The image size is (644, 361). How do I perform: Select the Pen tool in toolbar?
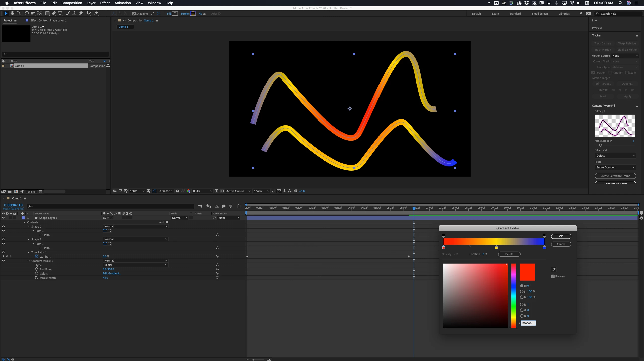tap(53, 13)
